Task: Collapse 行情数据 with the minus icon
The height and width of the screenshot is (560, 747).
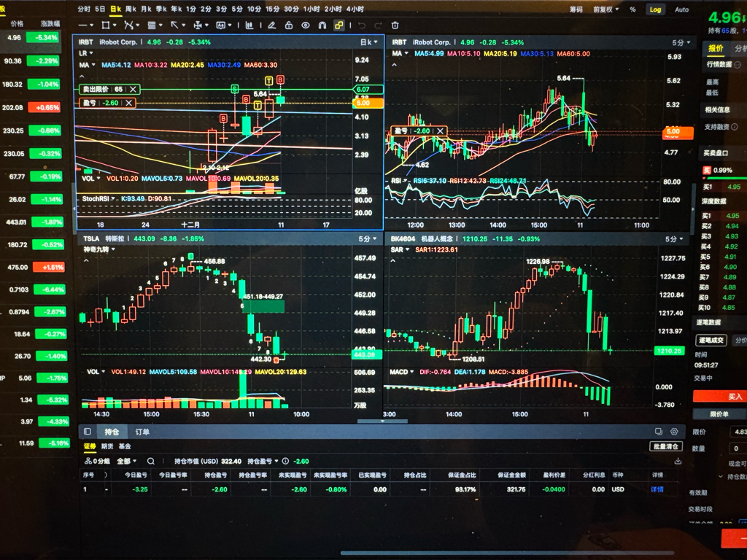Action: [x=738, y=64]
